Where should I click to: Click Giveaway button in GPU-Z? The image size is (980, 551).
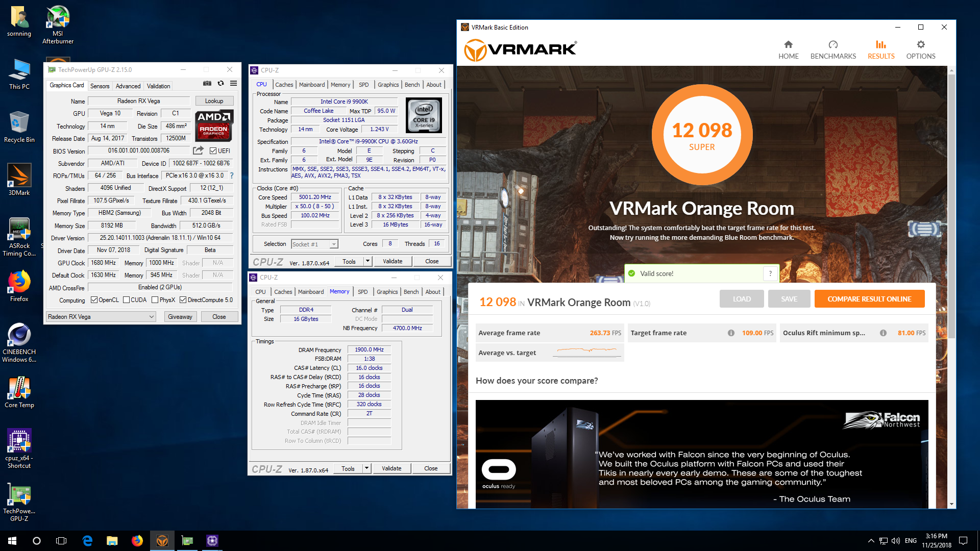pos(180,317)
